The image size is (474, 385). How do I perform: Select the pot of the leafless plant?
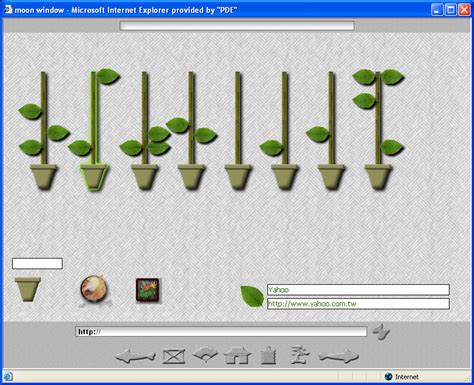click(x=238, y=177)
